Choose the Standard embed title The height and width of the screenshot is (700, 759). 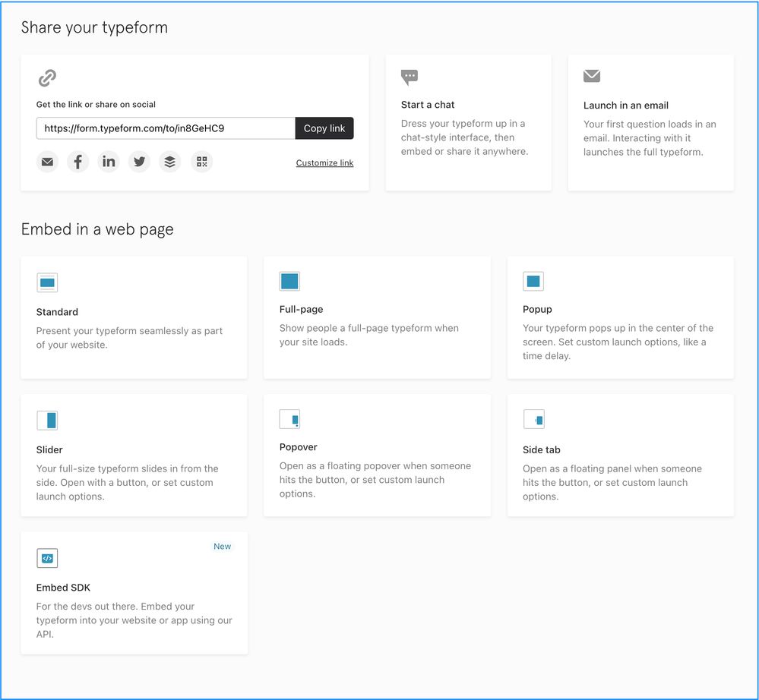57,312
